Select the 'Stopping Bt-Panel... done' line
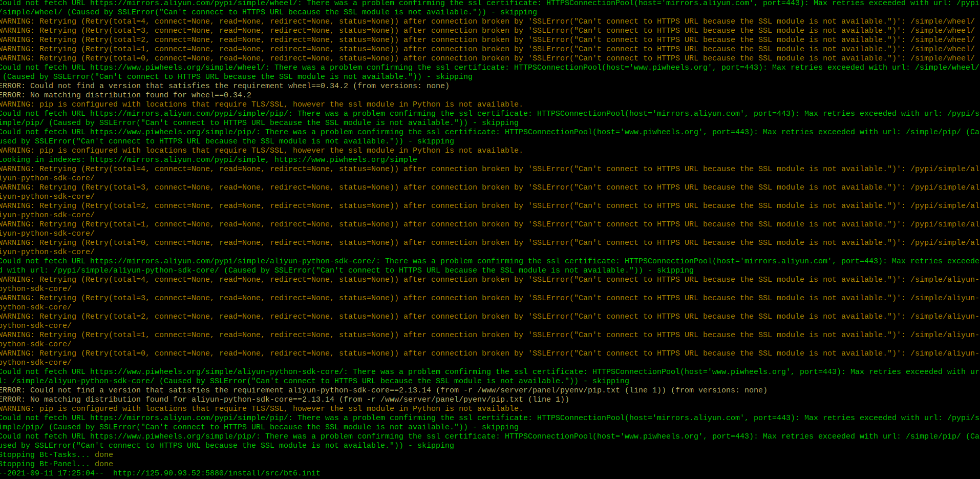 point(56,464)
